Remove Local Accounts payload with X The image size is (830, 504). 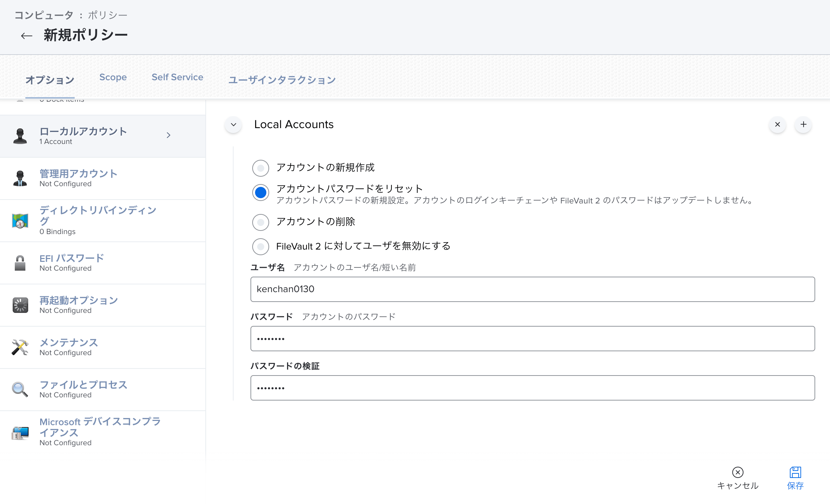pos(778,125)
